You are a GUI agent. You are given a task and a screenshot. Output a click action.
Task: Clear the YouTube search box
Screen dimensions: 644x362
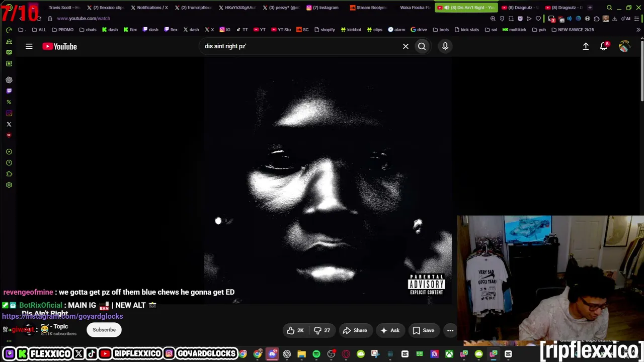click(x=406, y=46)
